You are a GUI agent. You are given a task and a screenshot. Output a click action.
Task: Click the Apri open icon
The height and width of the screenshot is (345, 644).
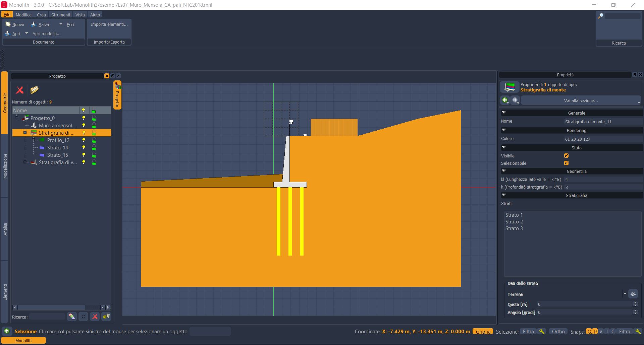tap(8, 33)
